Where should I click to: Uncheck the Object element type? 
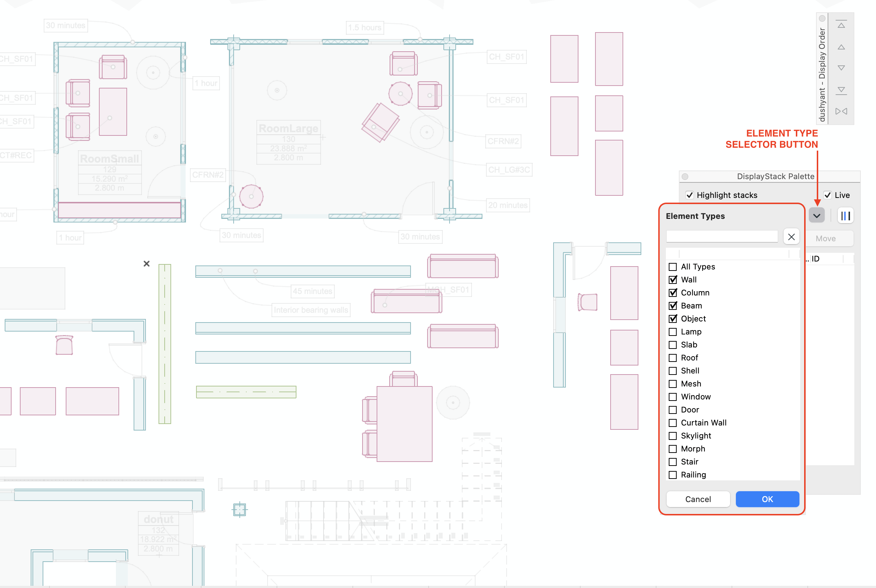(x=673, y=319)
